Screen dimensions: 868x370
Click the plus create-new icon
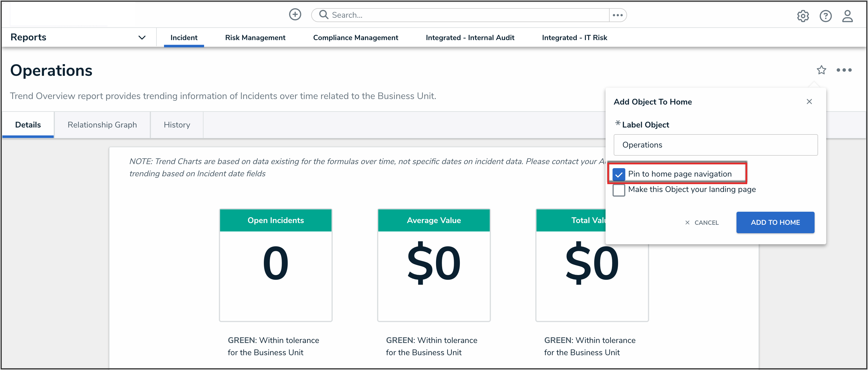pyautogui.click(x=295, y=15)
